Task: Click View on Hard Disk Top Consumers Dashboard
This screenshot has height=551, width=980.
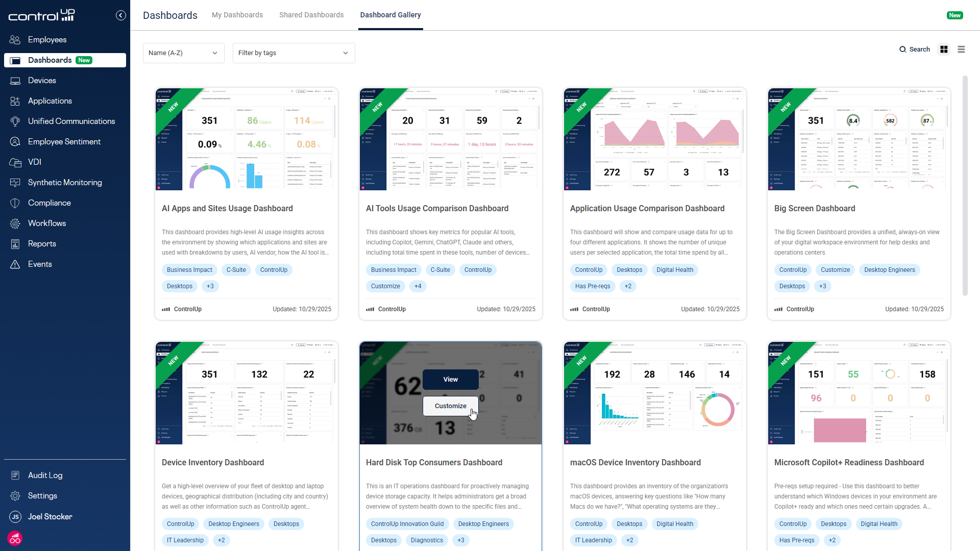Action: pyautogui.click(x=450, y=379)
